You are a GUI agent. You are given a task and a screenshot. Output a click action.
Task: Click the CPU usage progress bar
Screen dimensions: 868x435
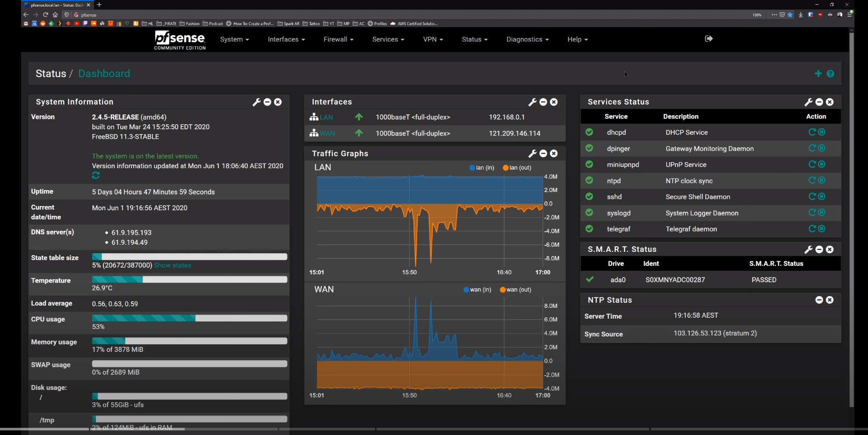(189, 318)
